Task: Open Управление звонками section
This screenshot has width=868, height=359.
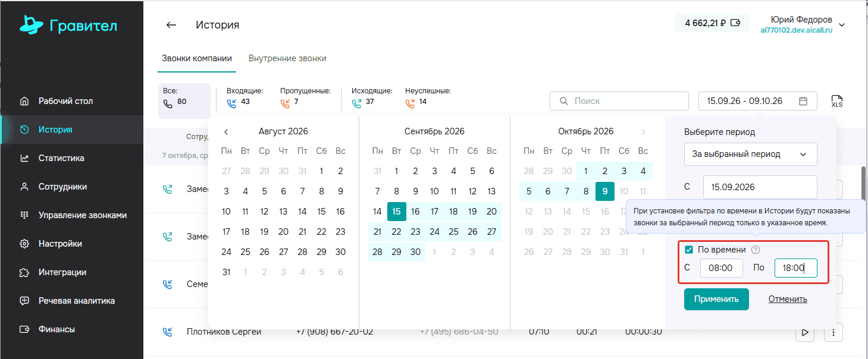Action: 71,215
